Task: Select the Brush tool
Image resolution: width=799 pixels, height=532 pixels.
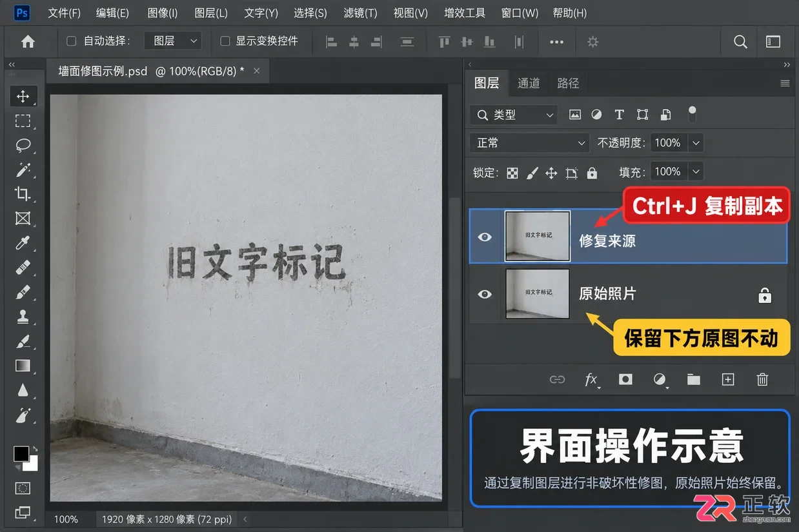Action: coord(23,292)
